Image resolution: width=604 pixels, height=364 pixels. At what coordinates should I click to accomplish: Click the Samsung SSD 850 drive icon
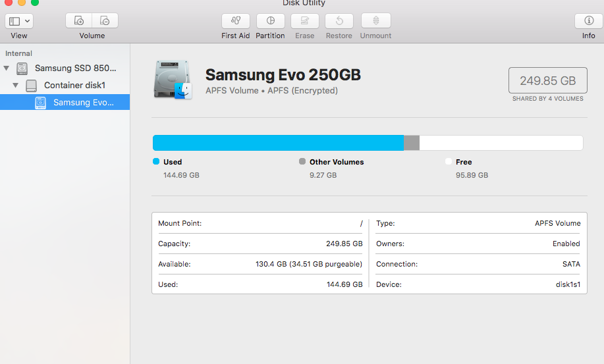(x=22, y=68)
